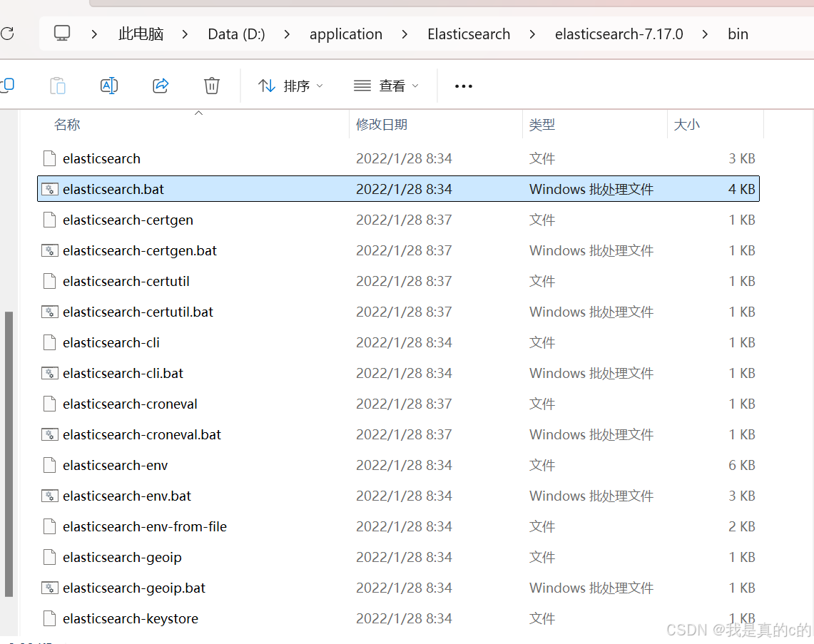Sort by the 名称 column header
The image size is (814, 644).
pyautogui.click(x=67, y=125)
